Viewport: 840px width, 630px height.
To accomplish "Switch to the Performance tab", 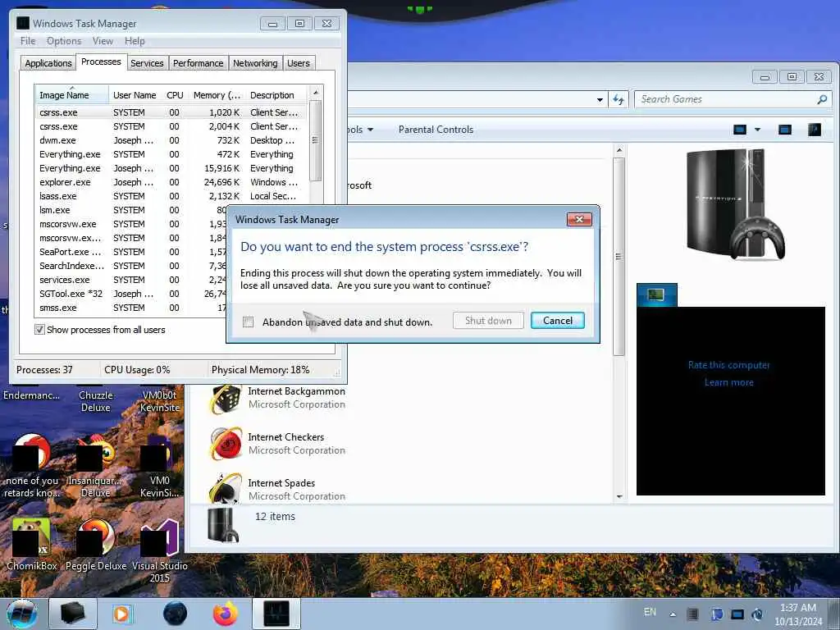I will coord(199,63).
